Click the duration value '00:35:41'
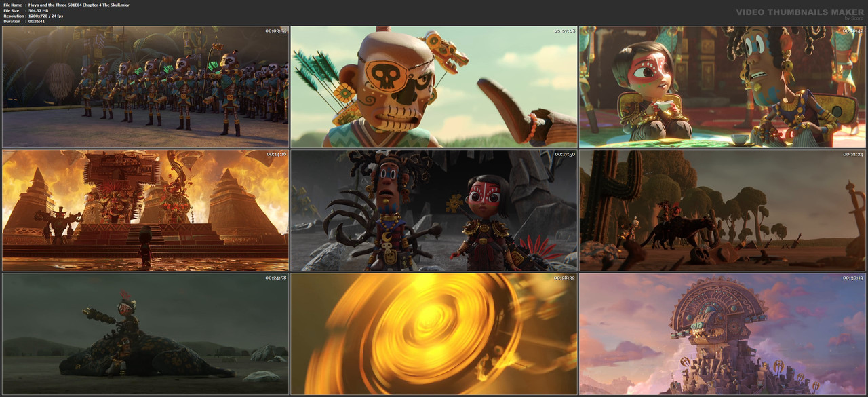Image resolution: width=868 pixels, height=397 pixels. (x=37, y=21)
